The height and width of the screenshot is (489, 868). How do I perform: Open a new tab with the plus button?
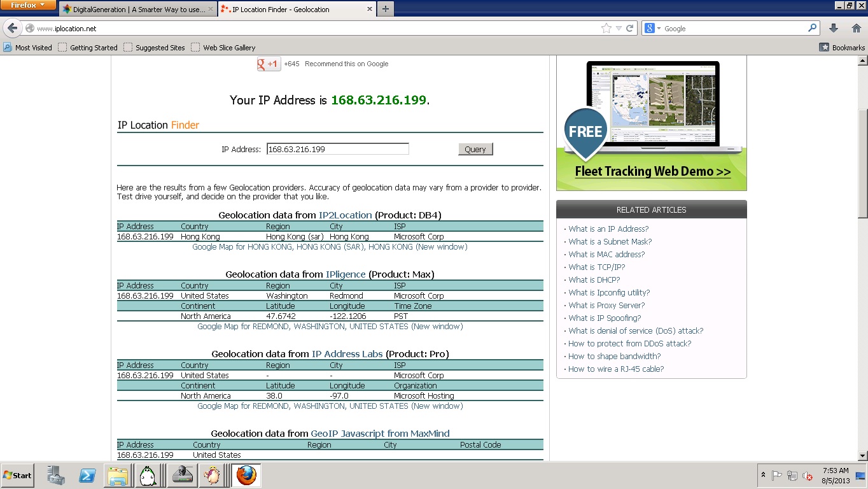coord(385,9)
